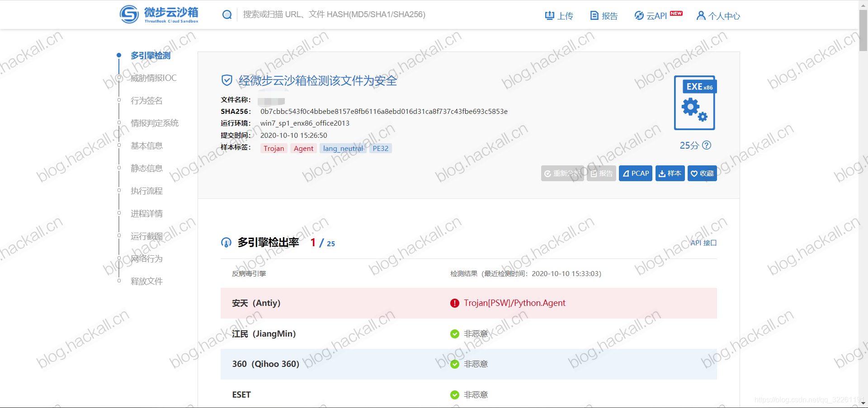Jump to 释放文件 section
This screenshot has height=408, width=868.
[146, 281]
